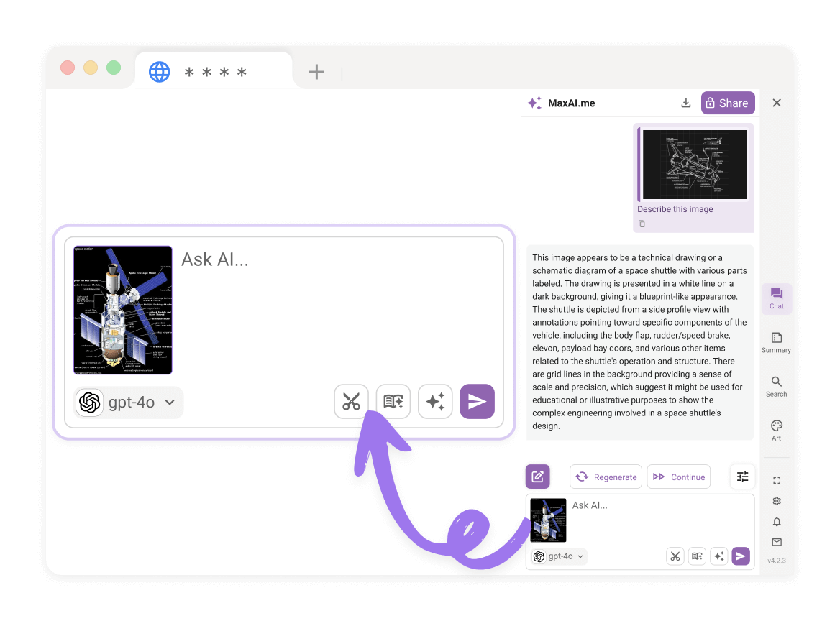
Task: Click the small prompt library icon in sidebar
Action: pyautogui.click(x=697, y=556)
